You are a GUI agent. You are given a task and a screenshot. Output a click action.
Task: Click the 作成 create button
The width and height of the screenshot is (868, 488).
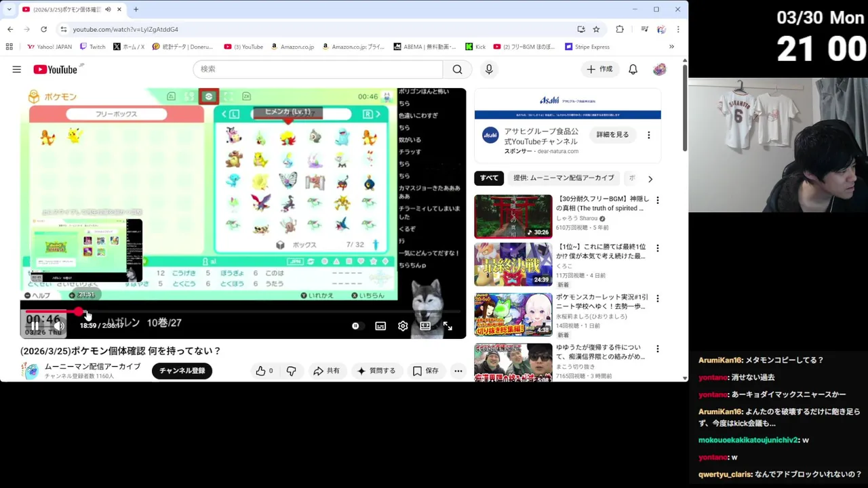[x=599, y=69]
